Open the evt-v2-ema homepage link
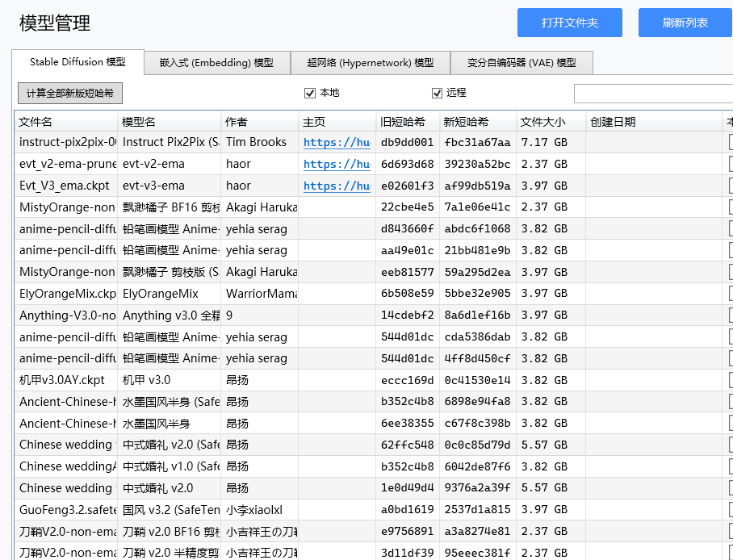Viewport: 733px width, 560px height. click(337, 164)
